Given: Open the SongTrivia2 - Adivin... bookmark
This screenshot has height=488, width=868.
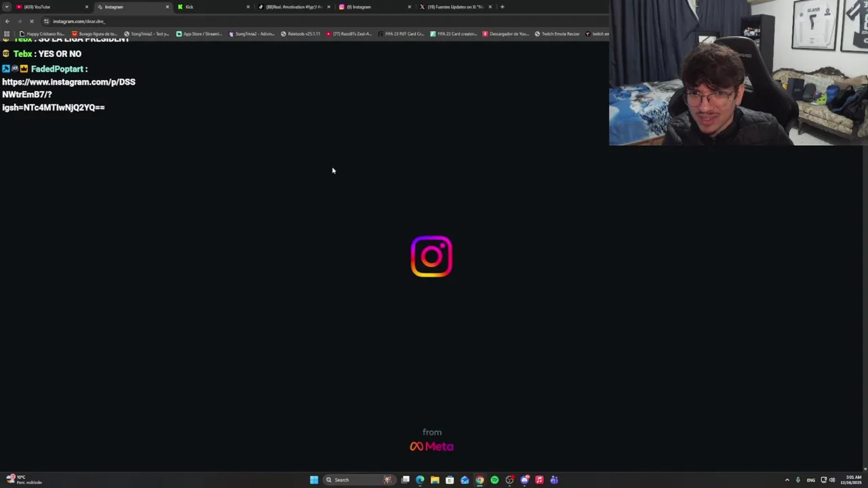Looking at the screenshot, I should pos(251,34).
